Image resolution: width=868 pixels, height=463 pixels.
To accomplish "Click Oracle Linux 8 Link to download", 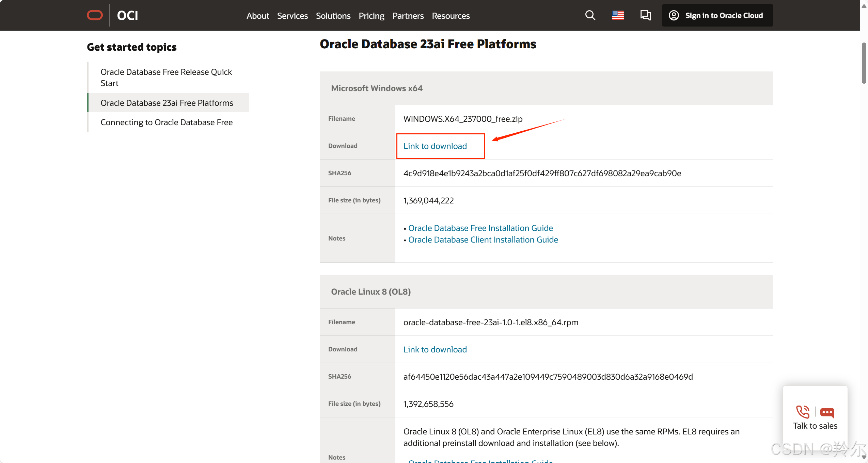I will [435, 349].
